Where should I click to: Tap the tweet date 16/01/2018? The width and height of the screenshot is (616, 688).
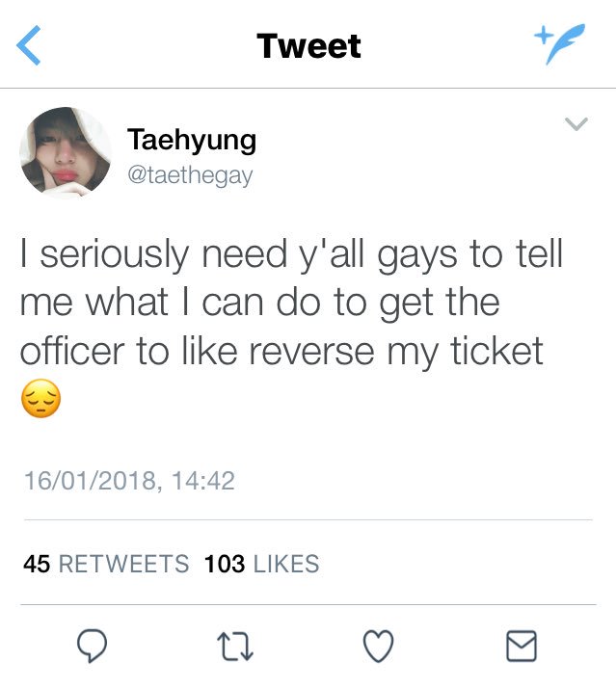click(91, 481)
